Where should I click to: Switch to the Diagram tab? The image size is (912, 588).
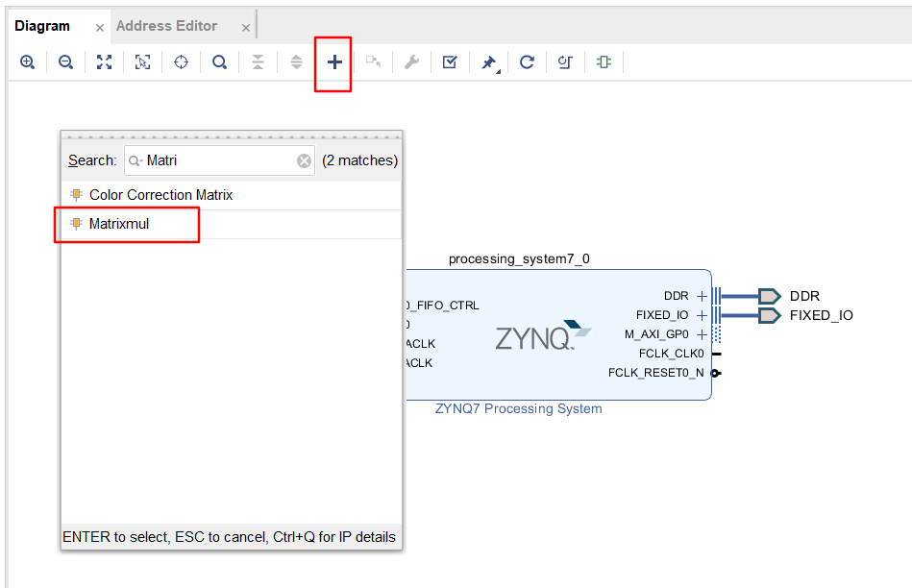(43, 26)
